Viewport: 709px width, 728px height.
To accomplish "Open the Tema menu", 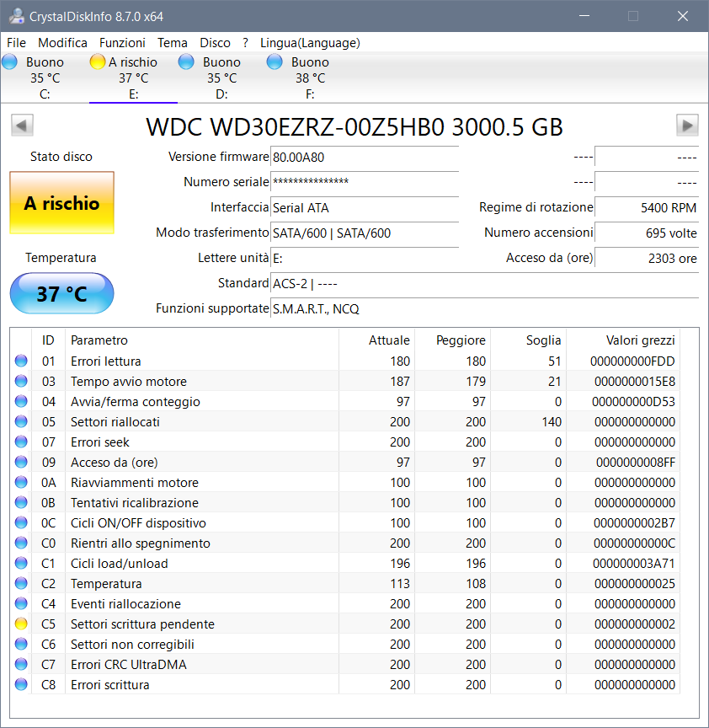I will [x=172, y=43].
